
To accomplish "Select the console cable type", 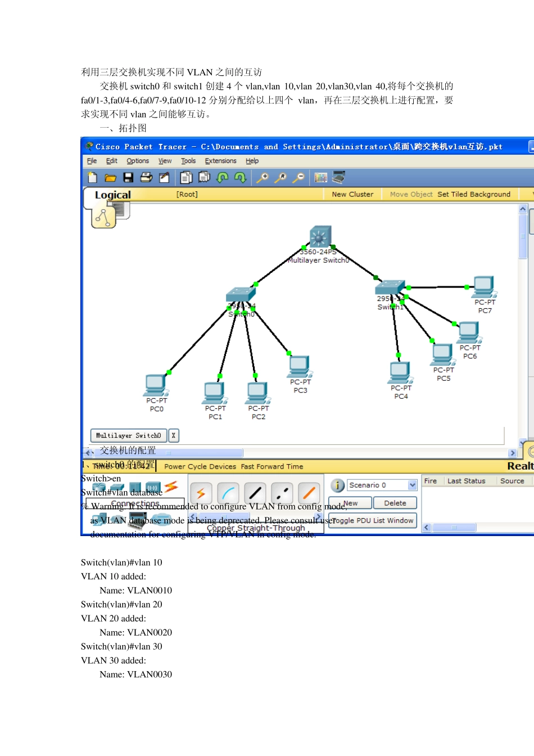I will [x=228, y=494].
